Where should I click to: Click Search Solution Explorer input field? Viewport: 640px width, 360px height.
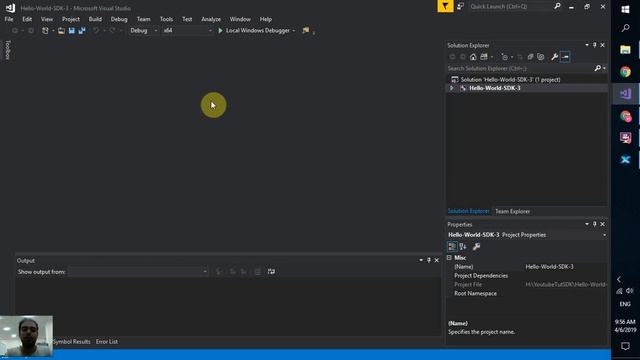520,68
